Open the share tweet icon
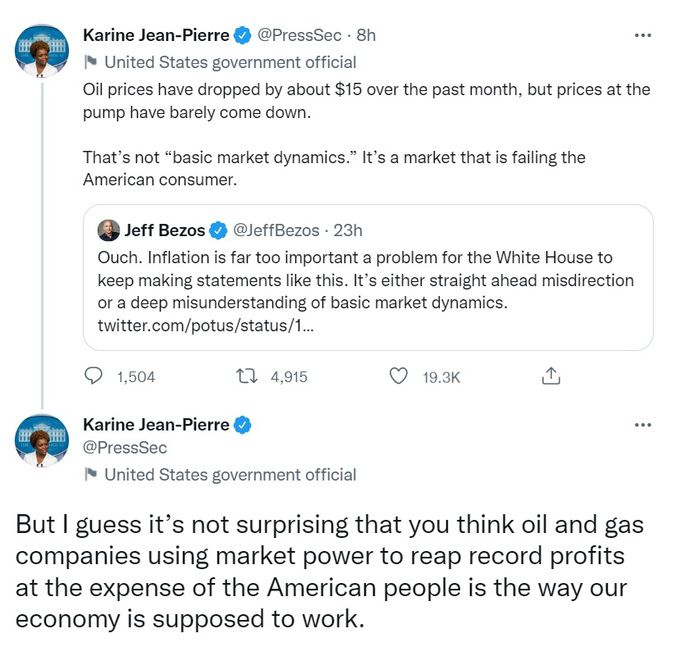 tap(550, 376)
